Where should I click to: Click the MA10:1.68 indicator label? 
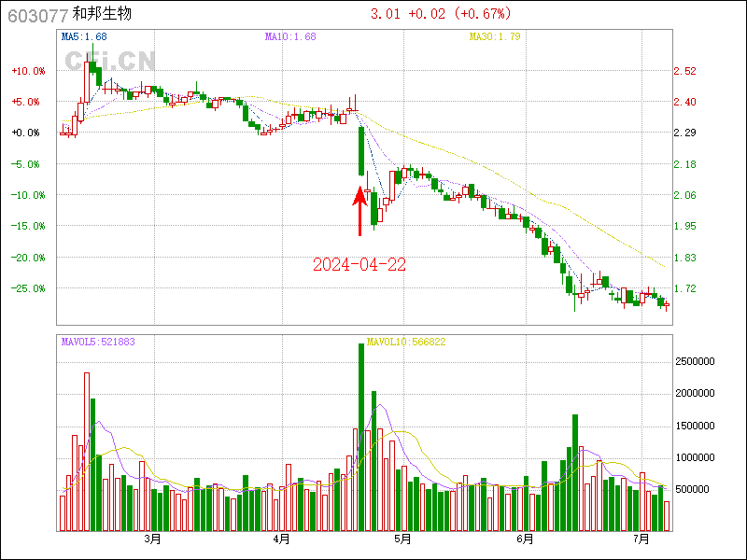290,37
